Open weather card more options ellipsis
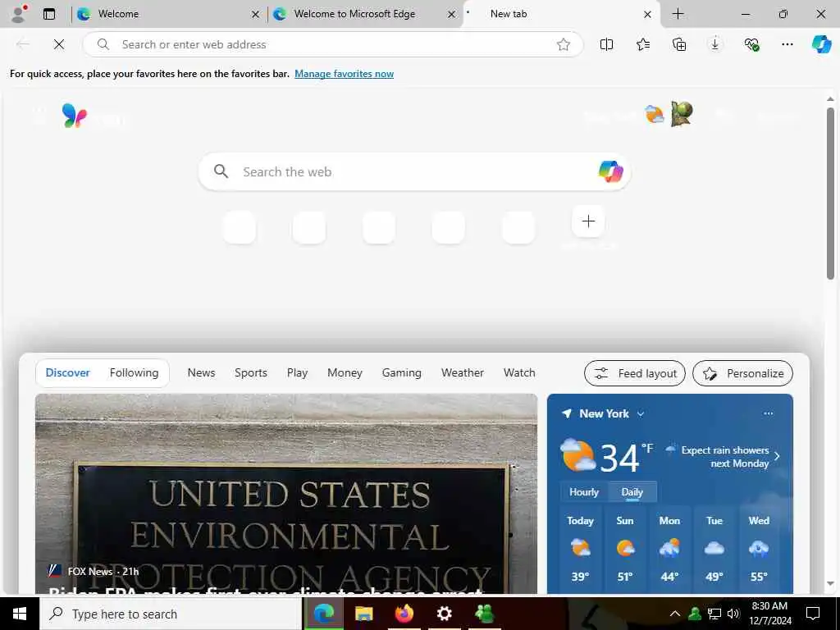840x630 pixels. (x=768, y=413)
